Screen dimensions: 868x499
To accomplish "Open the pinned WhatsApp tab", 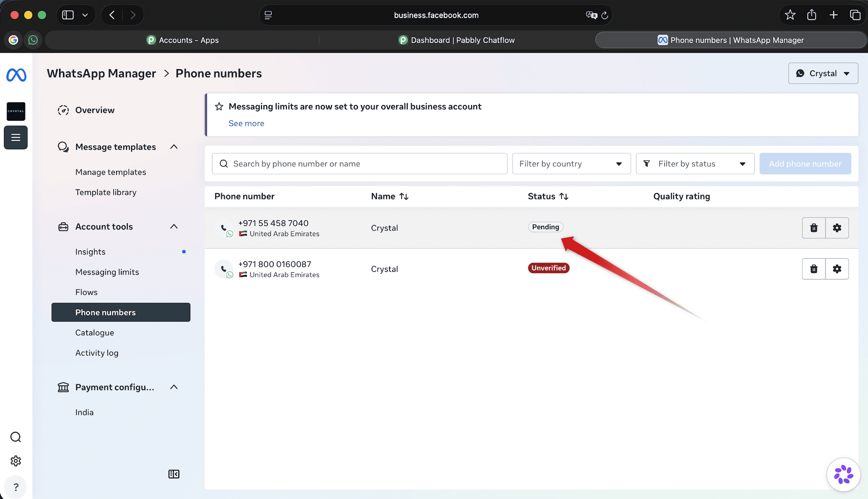I will point(33,40).
